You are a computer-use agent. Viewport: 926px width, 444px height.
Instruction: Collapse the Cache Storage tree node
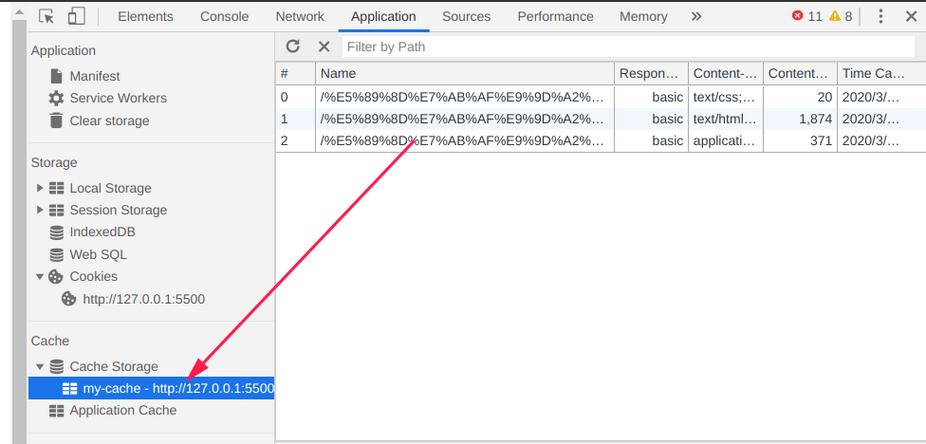click(x=40, y=366)
